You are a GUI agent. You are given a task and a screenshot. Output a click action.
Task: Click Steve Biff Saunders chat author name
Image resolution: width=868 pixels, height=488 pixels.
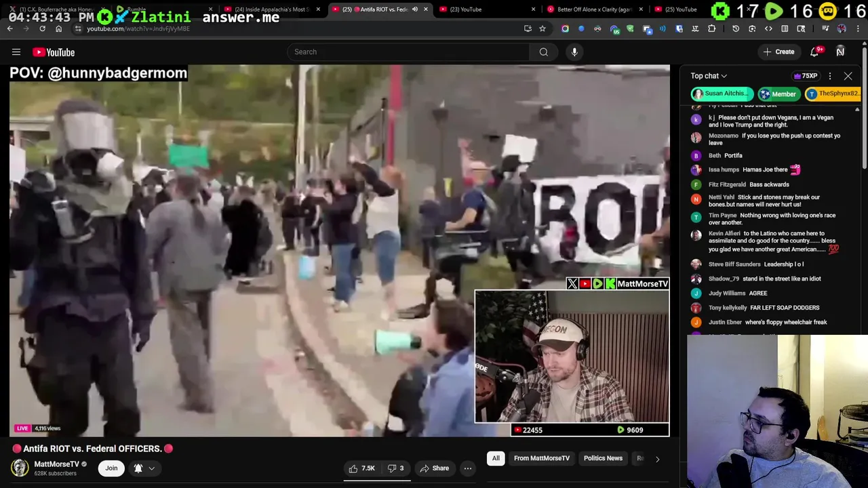tap(734, 264)
